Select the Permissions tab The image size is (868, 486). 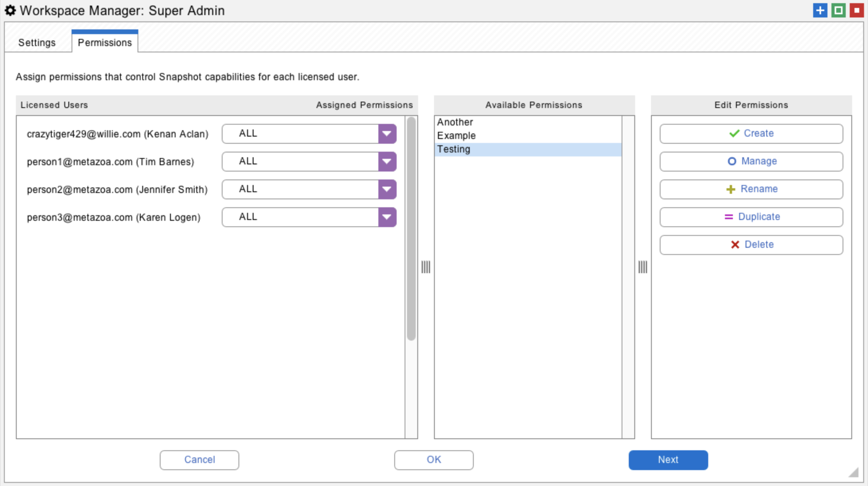pyautogui.click(x=105, y=42)
